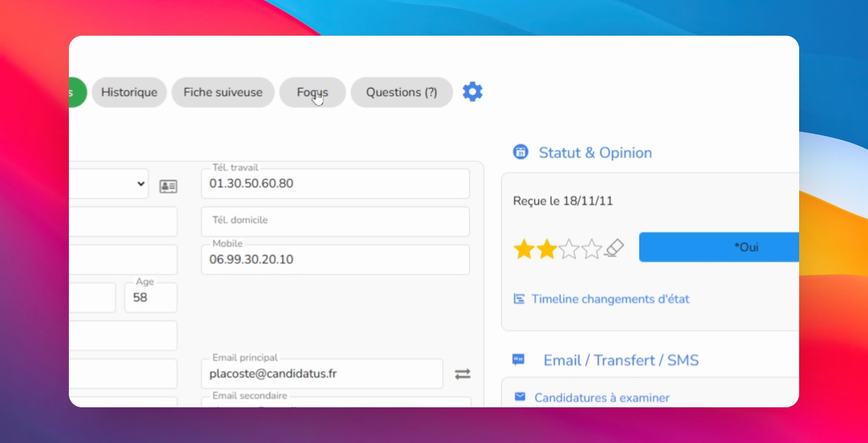Expand the dropdown left of the contact card icon
This screenshot has height=443, width=868.
click(x=108, y=183)
